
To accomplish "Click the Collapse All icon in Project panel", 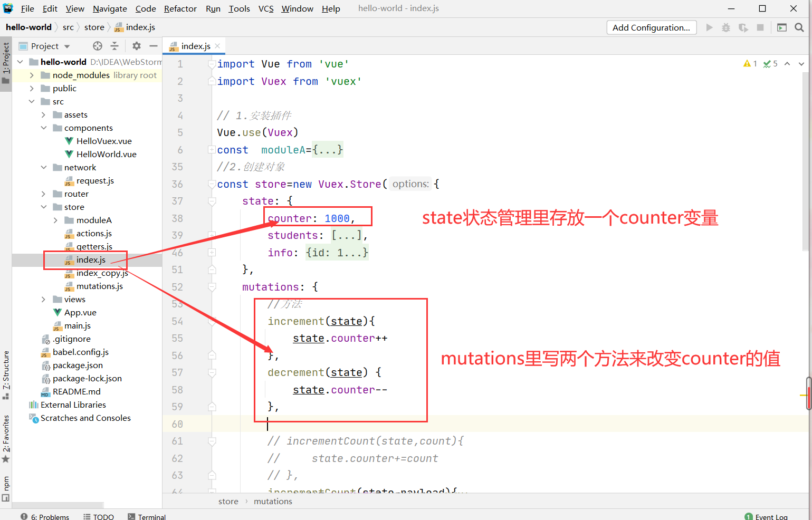I will [114, 46].
